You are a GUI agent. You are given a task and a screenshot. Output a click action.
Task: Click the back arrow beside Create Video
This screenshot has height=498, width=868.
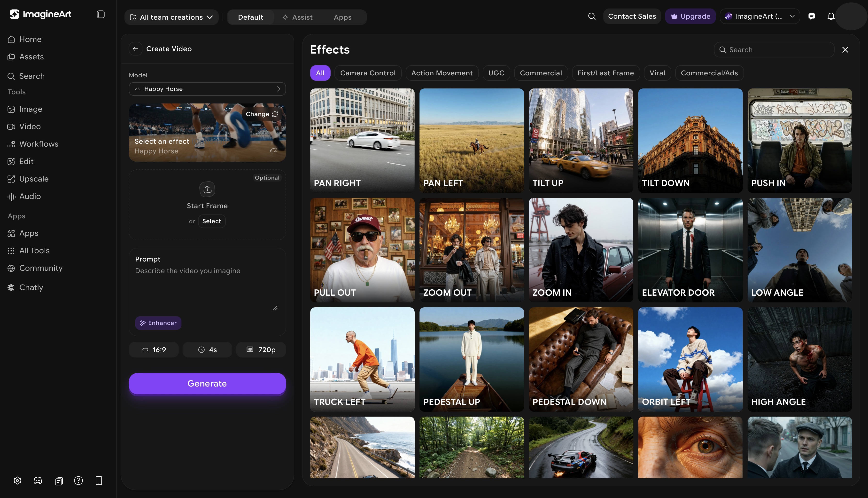point(135,48)
